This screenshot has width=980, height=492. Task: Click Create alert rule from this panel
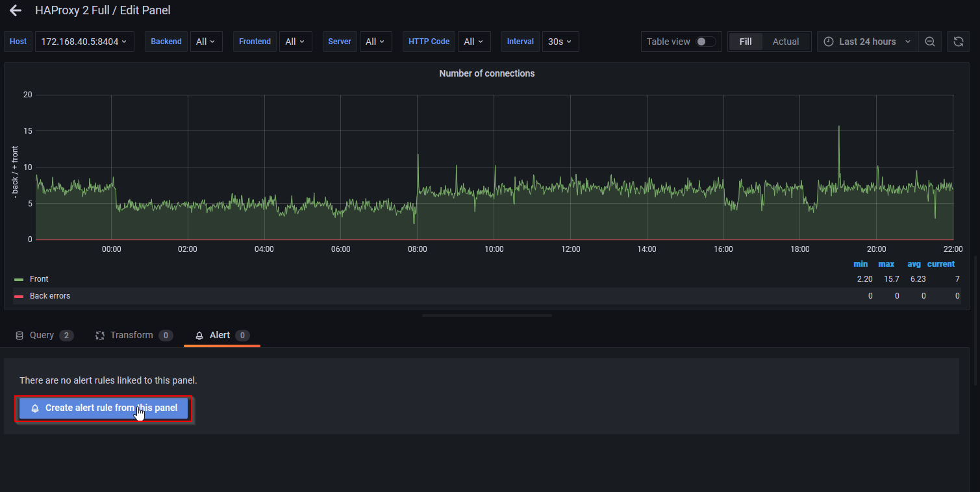click(103, 408)
